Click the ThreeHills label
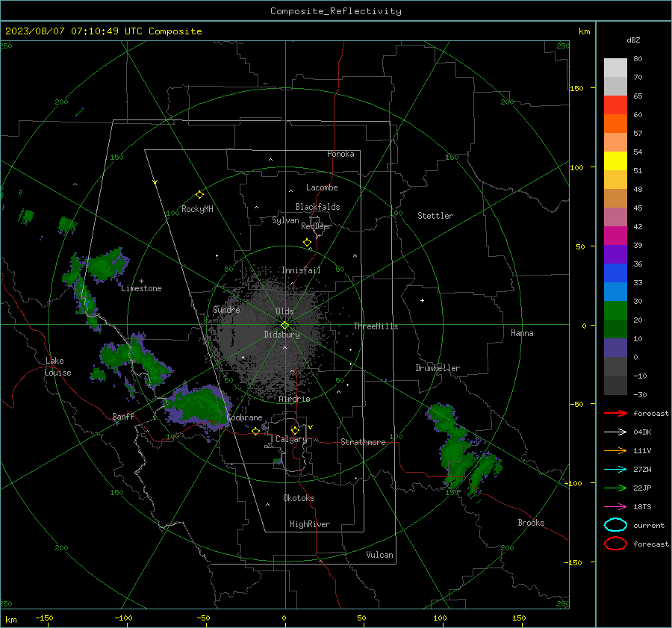 (x=376, y=326)
